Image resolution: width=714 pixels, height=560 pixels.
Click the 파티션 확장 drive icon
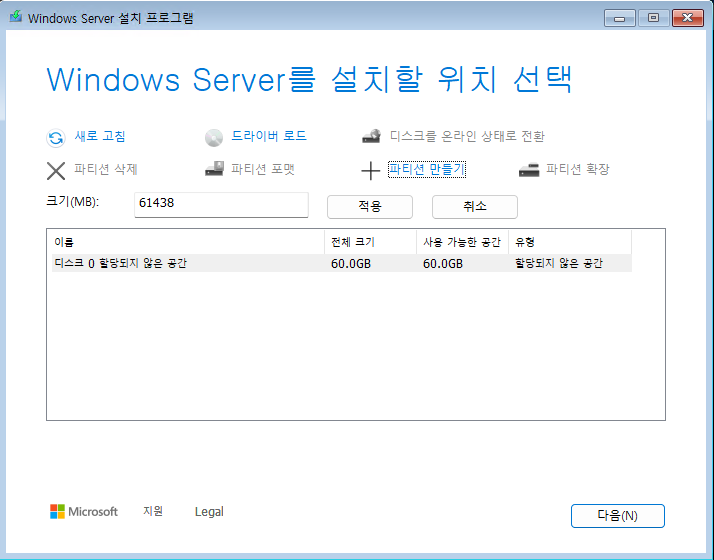[x=529, y=170]
